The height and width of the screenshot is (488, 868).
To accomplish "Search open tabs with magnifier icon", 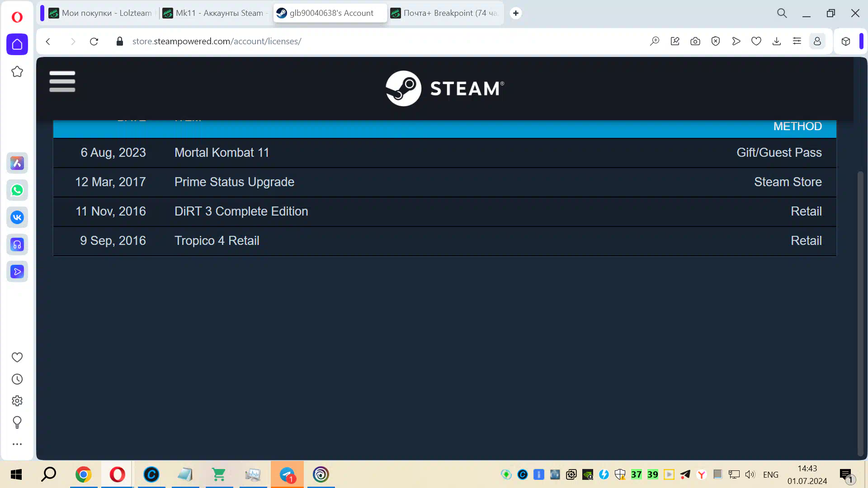I will tap(782, 13).
